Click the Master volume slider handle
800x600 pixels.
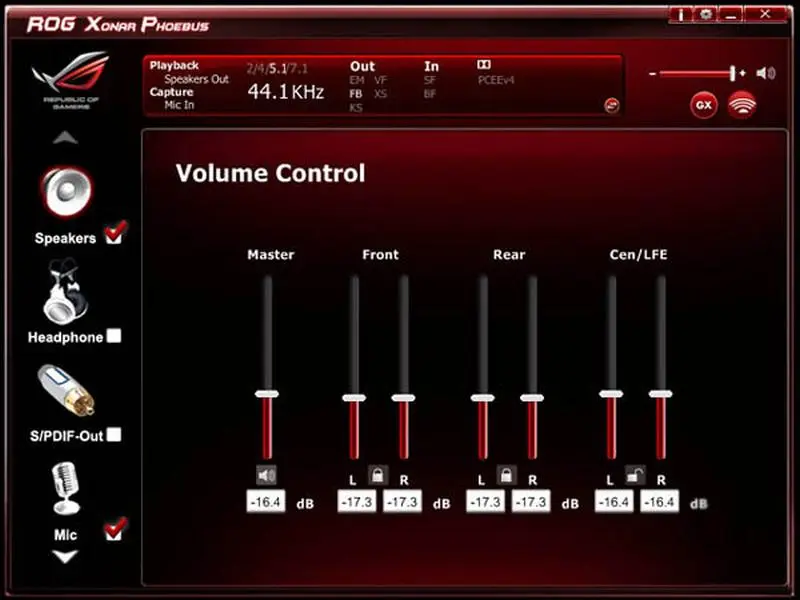(x=266, y=394)
